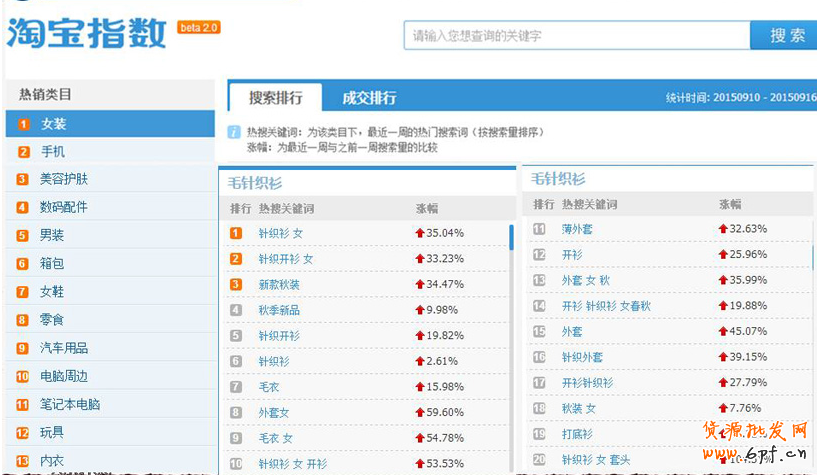This screenshot has height=475, width=817.
Task: Click the 统计时间 date range text
Action: [741, 97]
